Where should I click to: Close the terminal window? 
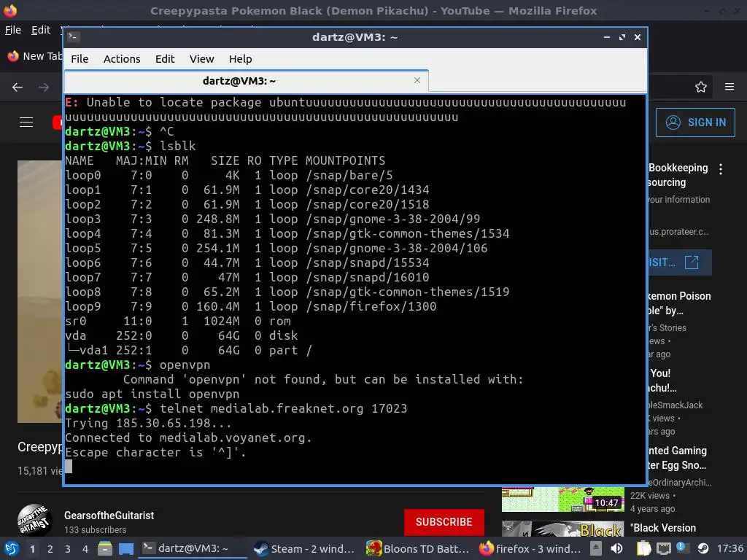(x=638, y=37)
